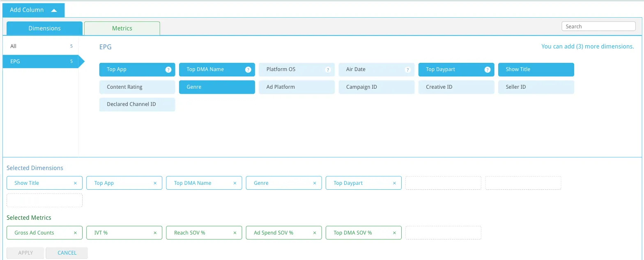
Task: Remove Genre from selected dimensions
Action: [315, 183]
